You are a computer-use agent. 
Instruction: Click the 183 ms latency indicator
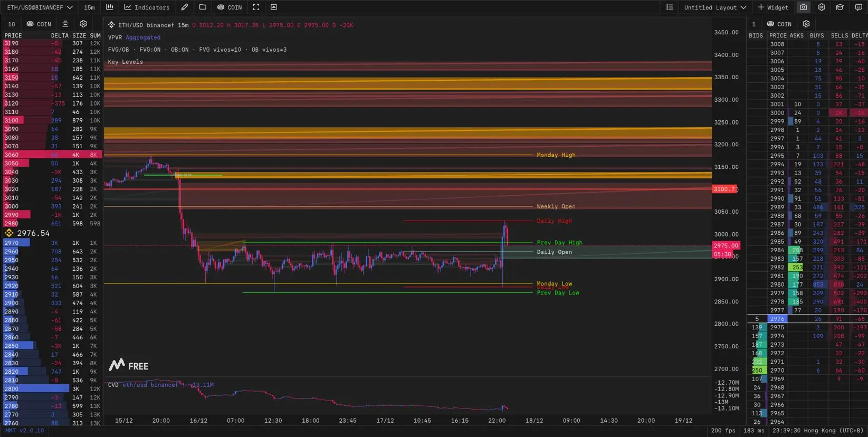tap(754, 431)
